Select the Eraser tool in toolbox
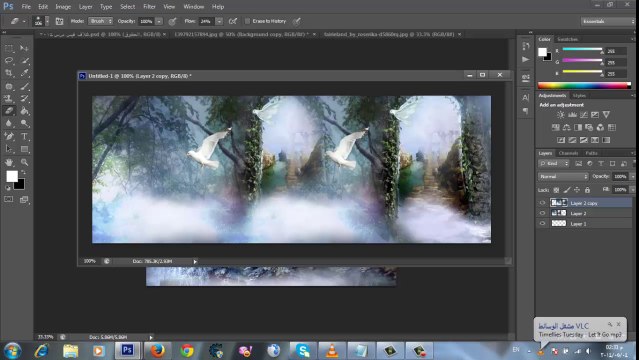This screenshot has height=360, width=639. [9, 111]
